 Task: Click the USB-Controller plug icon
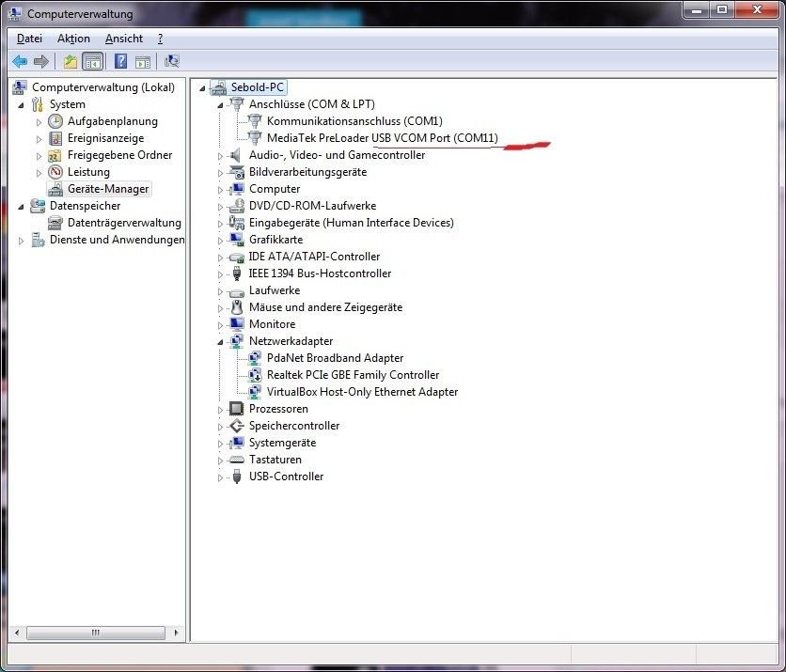[x=237, y=477]
